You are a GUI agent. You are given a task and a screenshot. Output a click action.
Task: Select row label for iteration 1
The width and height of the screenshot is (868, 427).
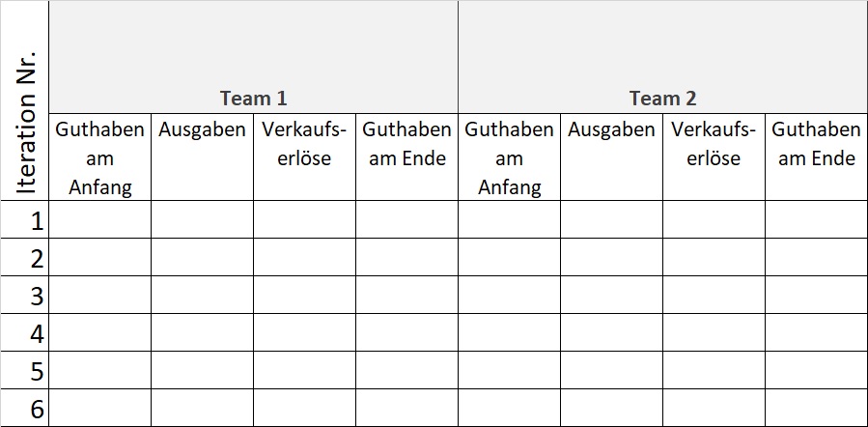point(37,220)
